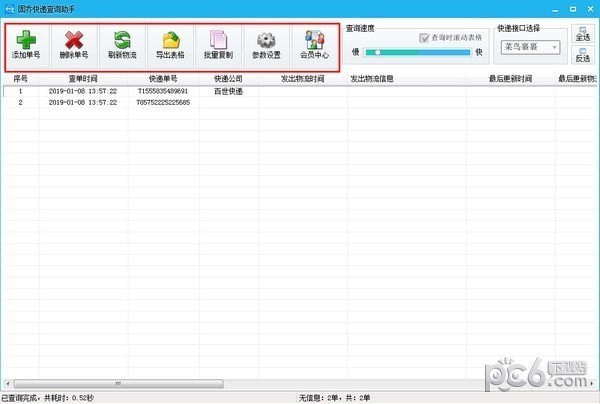Sort by 查单时间 column header

[x=83, y=79]
